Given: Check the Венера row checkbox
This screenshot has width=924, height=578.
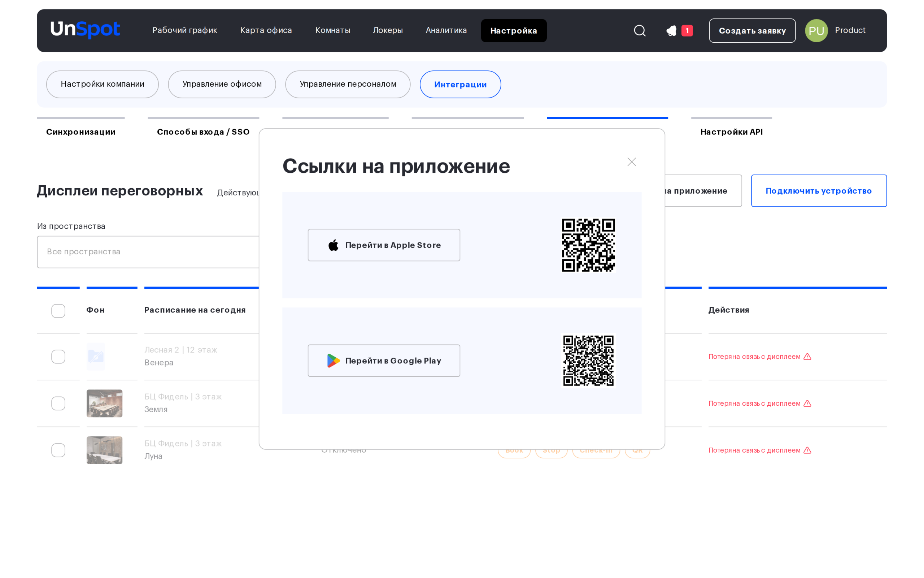Looking at the screenshot, I should pos(58,357).
